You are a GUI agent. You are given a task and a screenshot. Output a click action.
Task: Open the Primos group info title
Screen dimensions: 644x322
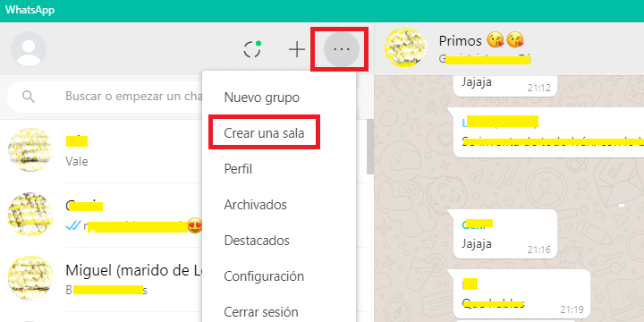(480, 40)
